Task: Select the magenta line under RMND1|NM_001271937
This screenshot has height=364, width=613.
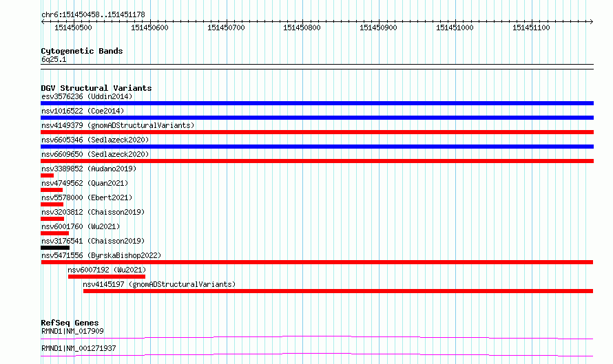Action: (317, 354)
